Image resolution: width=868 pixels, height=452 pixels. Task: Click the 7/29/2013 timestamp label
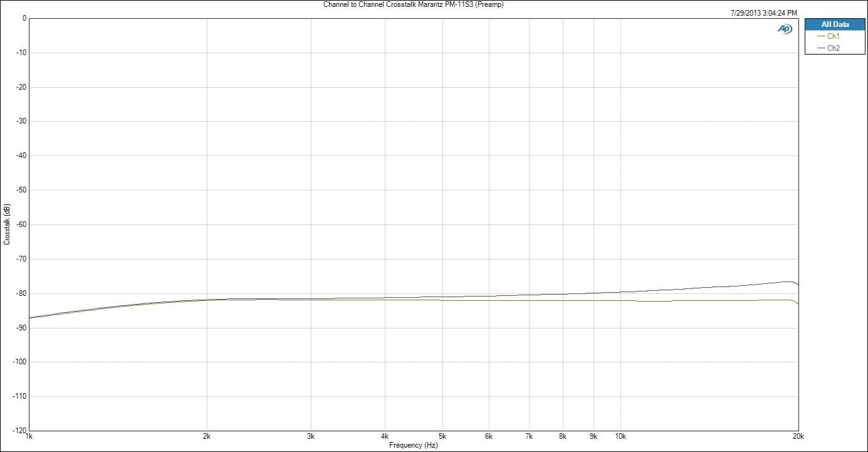coord(764,13)
